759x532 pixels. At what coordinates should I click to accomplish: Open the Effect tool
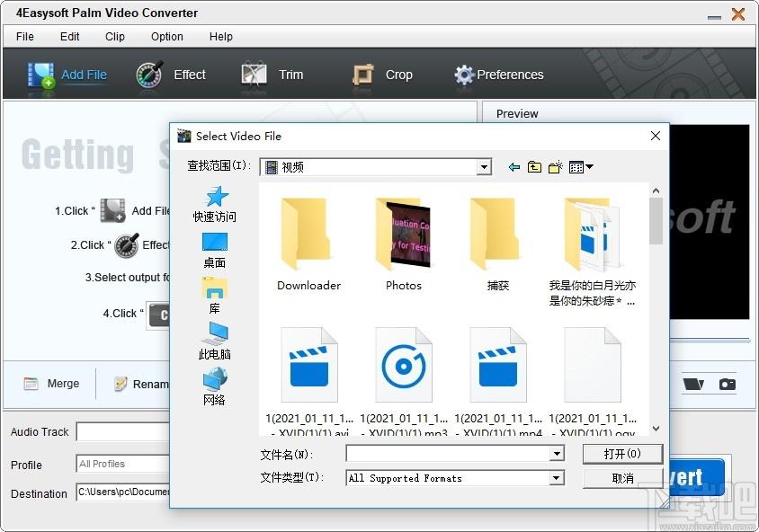pyautogui.click(x=150, y=75)
